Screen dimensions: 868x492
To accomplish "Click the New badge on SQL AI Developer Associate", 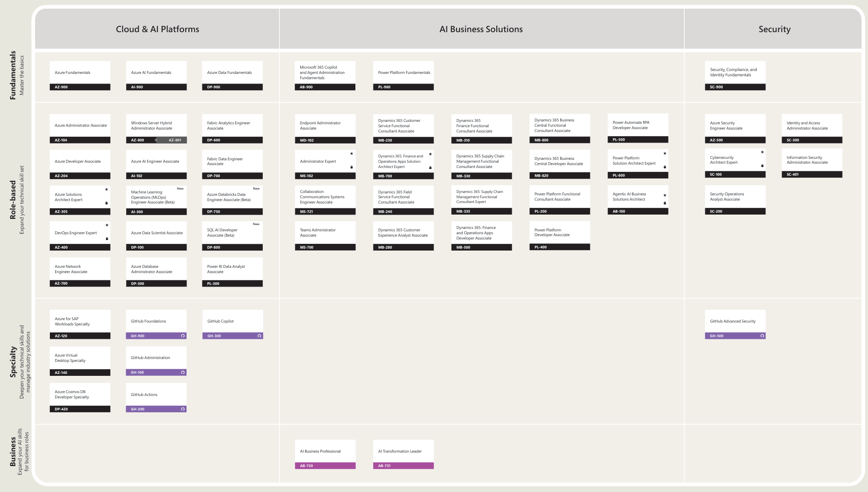I will coord(257,224).
